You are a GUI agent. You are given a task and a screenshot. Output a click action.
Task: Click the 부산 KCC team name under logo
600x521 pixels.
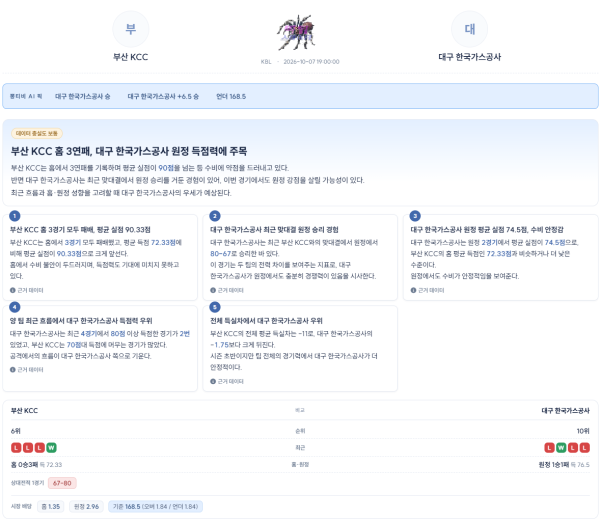tap(130, 57)
